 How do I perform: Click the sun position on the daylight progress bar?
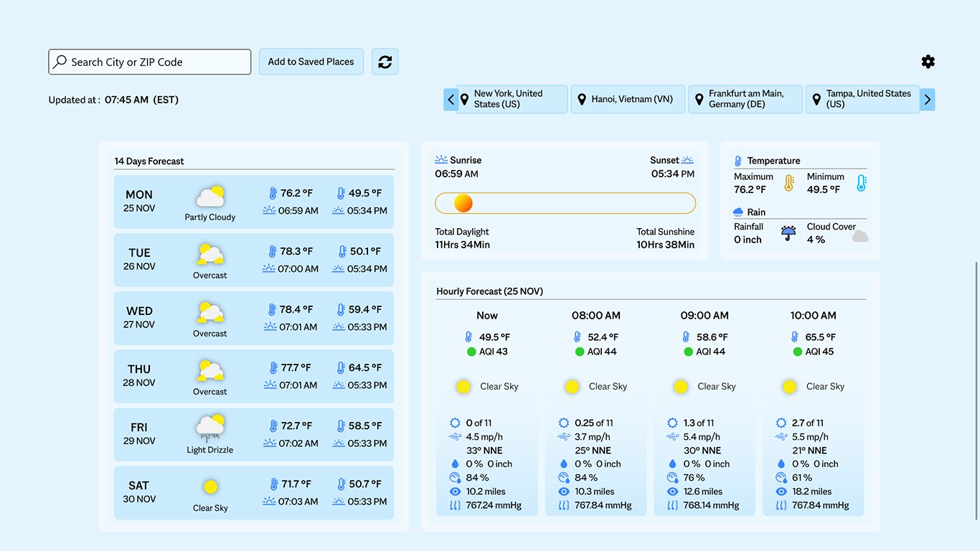(463, 203)
